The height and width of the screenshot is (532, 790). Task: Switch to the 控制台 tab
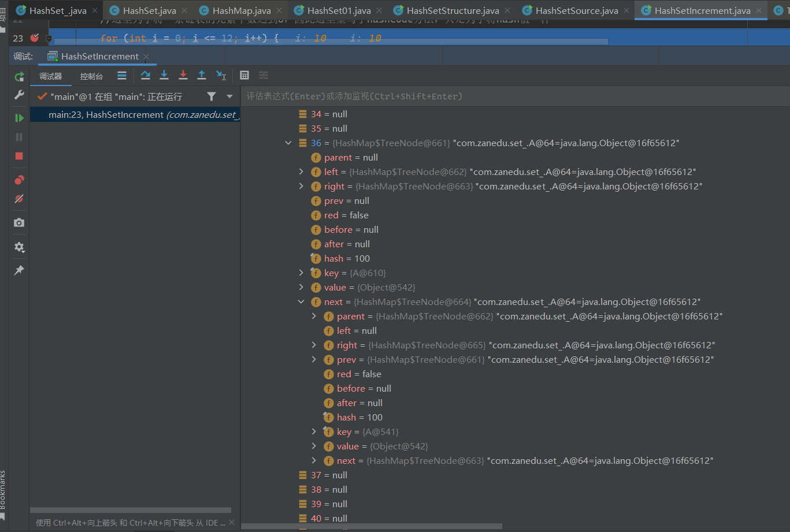91,76
